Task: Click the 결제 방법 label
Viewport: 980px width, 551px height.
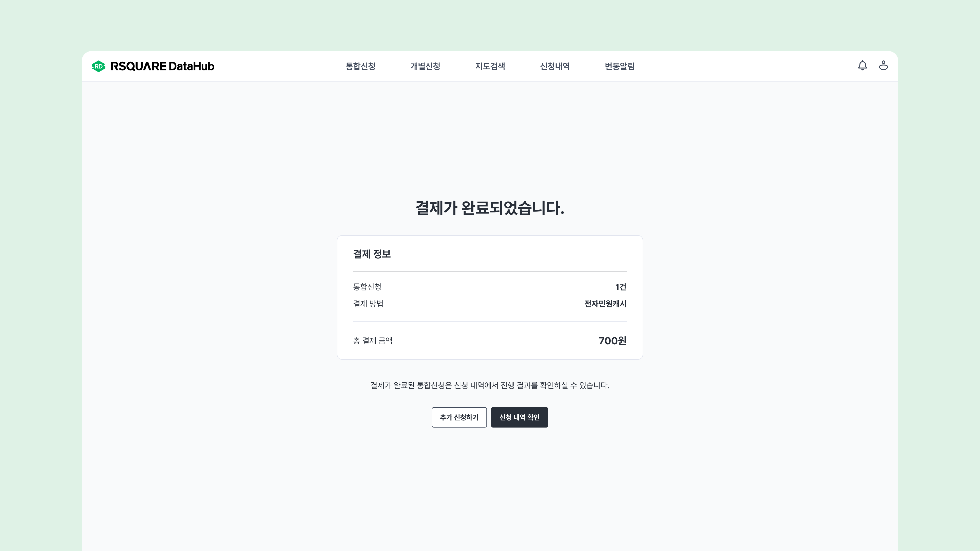Action: [368, 304]
